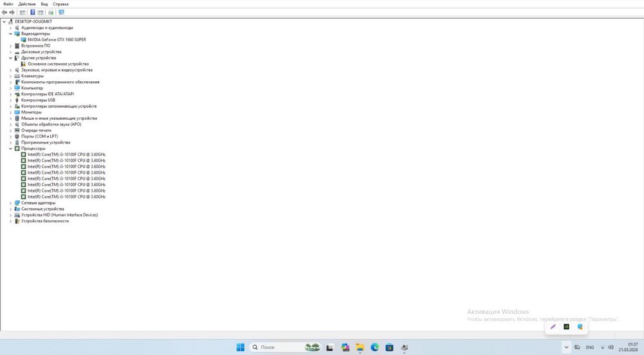Open File Explorer from the taskbar
The width and height of the screenshot is (644, 355).
pos(360,348)
